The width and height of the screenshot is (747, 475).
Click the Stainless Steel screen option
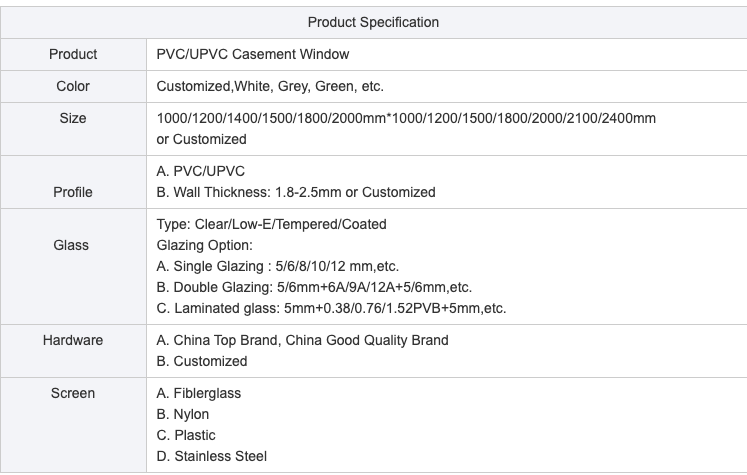tap(211, 456)
